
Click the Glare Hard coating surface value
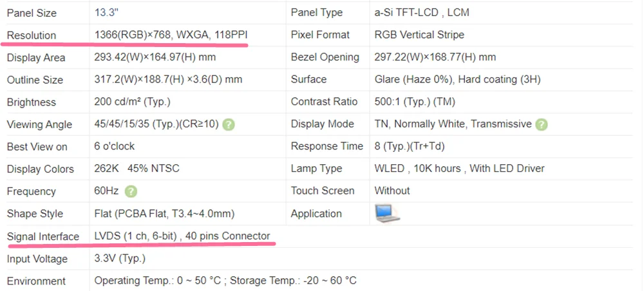tap(457, 79)
